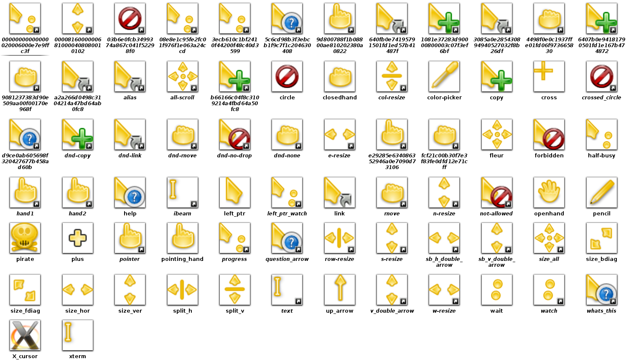Select the split_v cursor icon
This screenshot has height=364, width=626.
click(x=235, y=290)
